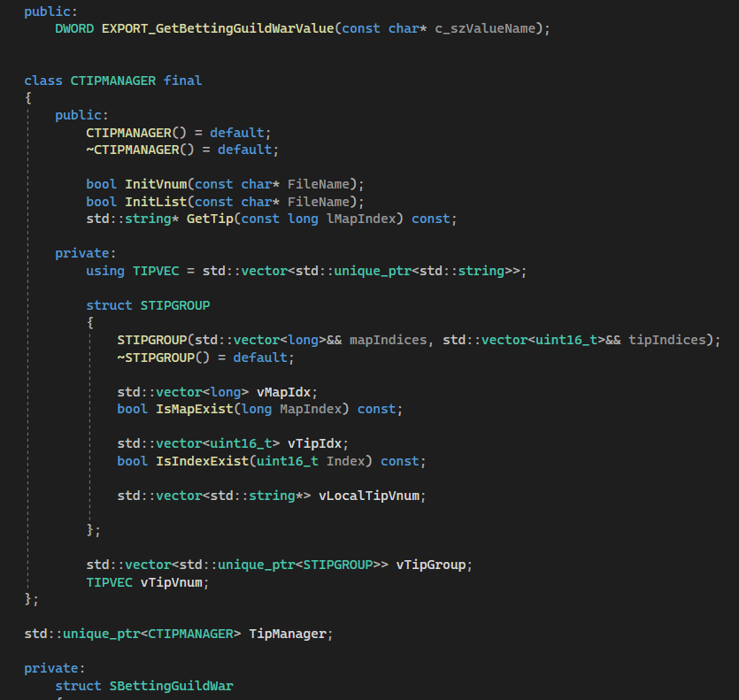Image resolution: width=739 pixels, height=700 pixels.
Task: Click the 'struct STIPGROUP' declaration name
Action: (175, 305)
